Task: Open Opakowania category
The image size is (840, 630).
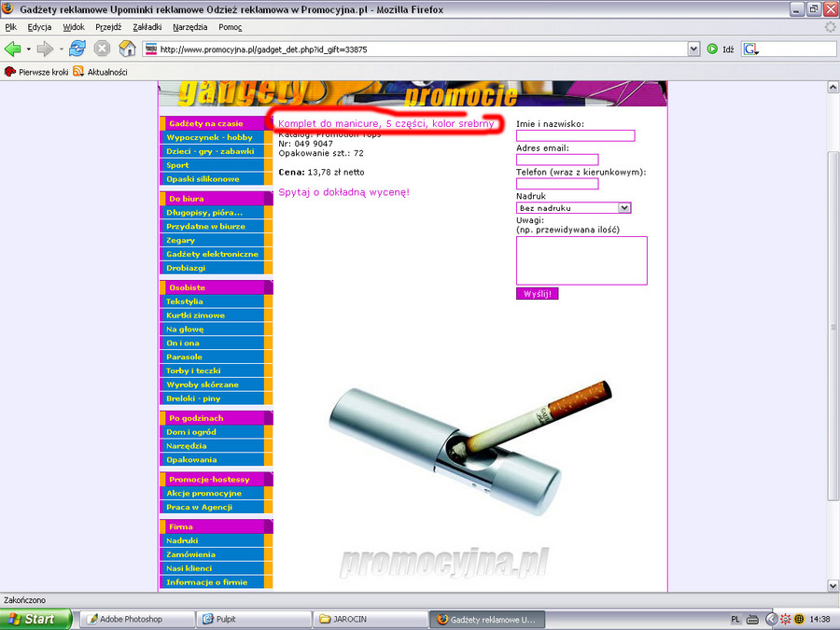Action: (x=212, y=459)
